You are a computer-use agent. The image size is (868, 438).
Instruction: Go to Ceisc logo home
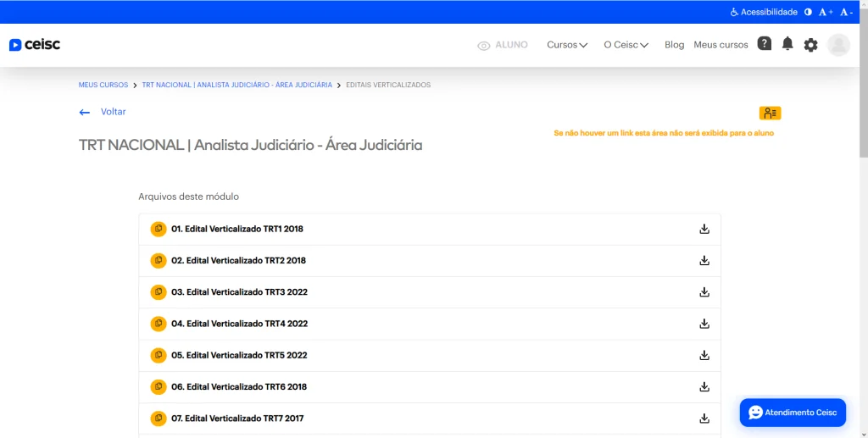(x=35, y=45)
